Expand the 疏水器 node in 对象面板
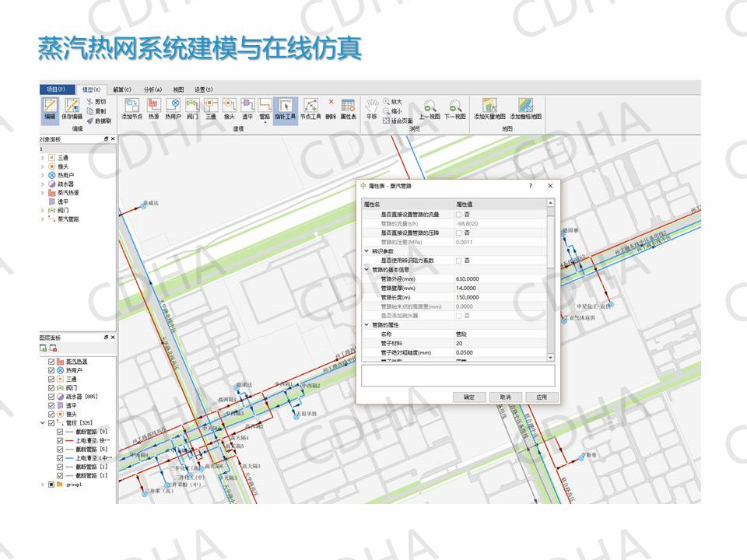The width and height of the screenshot is (747, 560). tap(43, 184)
